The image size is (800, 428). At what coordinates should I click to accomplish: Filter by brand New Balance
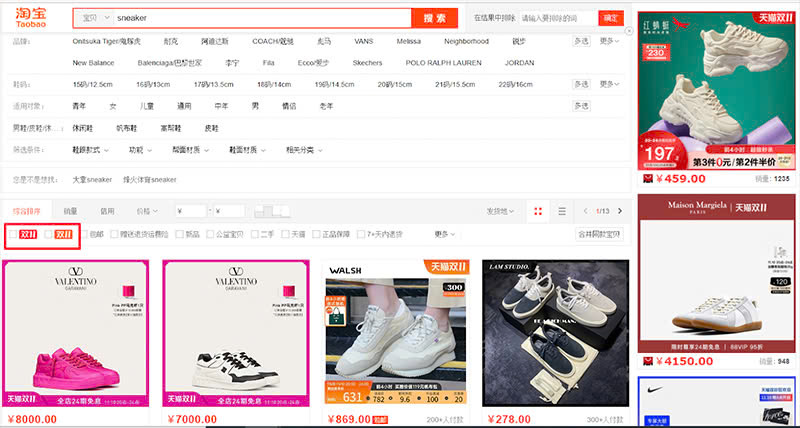pyautogui.click(x=93, y=63)
